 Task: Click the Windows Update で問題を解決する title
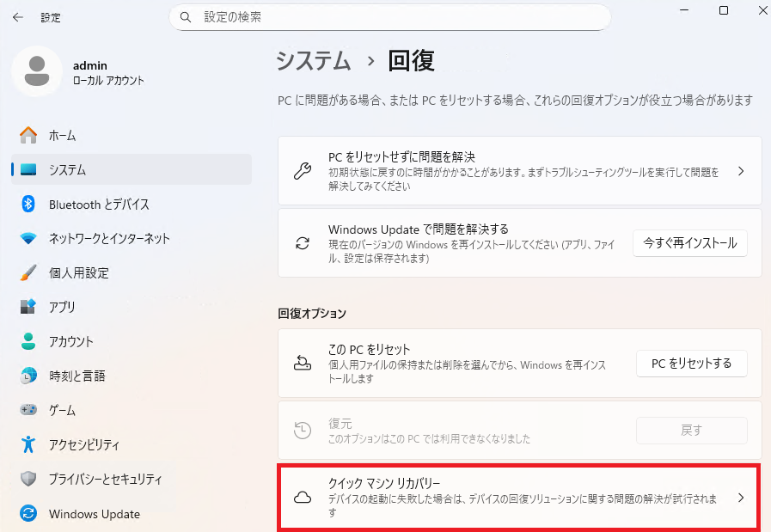(x=419, y=229)
